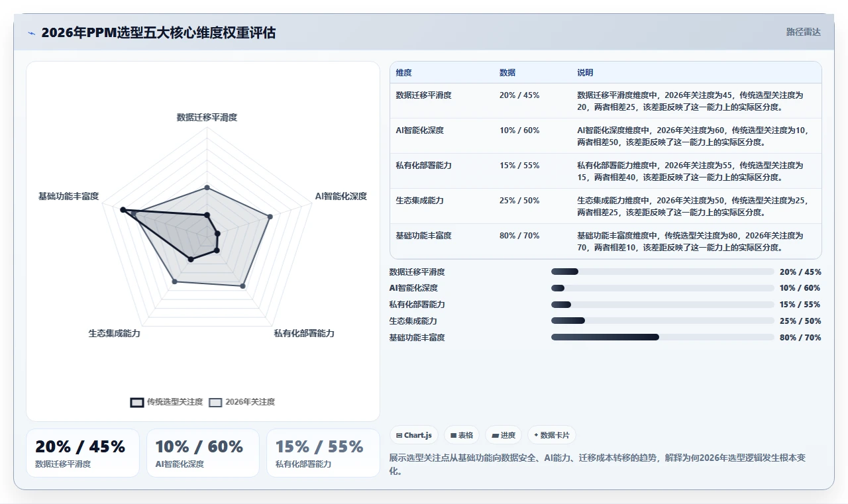Screen dimensions: 848x504
Task: Click the radar axis label 数据迁移平滑度
Action: pos(207,117)
